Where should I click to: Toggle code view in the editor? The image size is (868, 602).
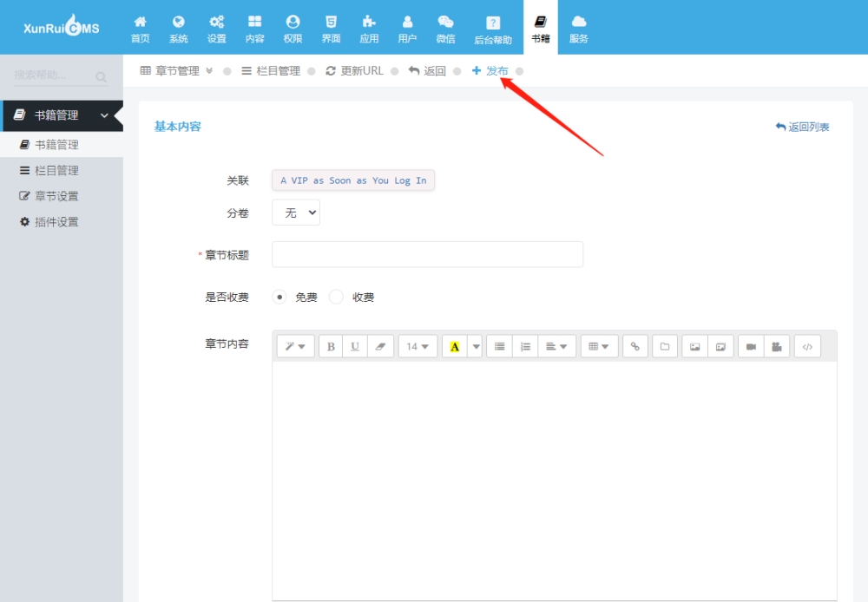(807, 346)
